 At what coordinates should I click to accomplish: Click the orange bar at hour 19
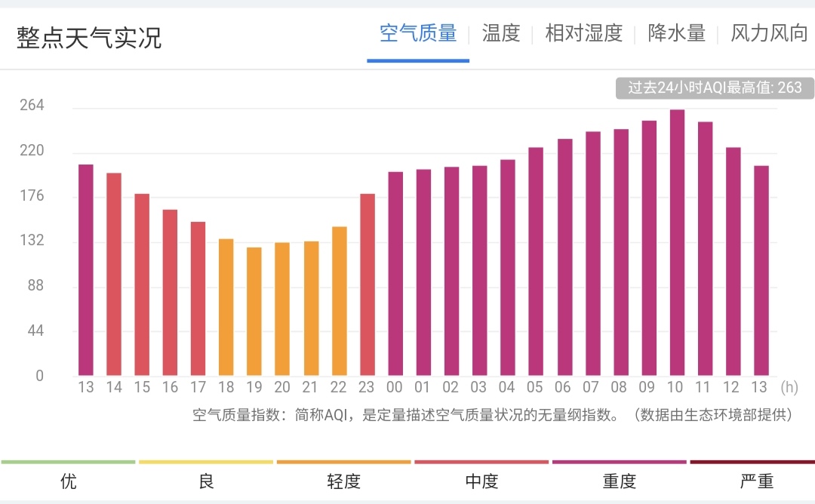click(254, 309)
